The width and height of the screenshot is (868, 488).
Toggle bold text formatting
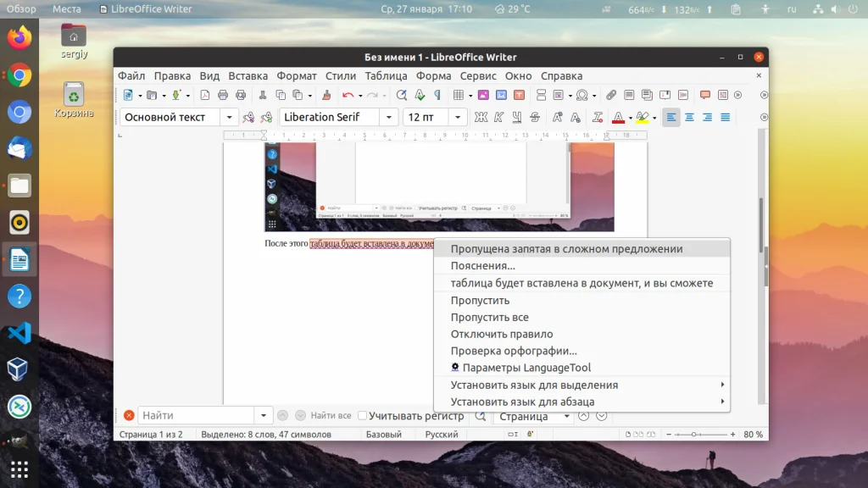click(479, 117)
